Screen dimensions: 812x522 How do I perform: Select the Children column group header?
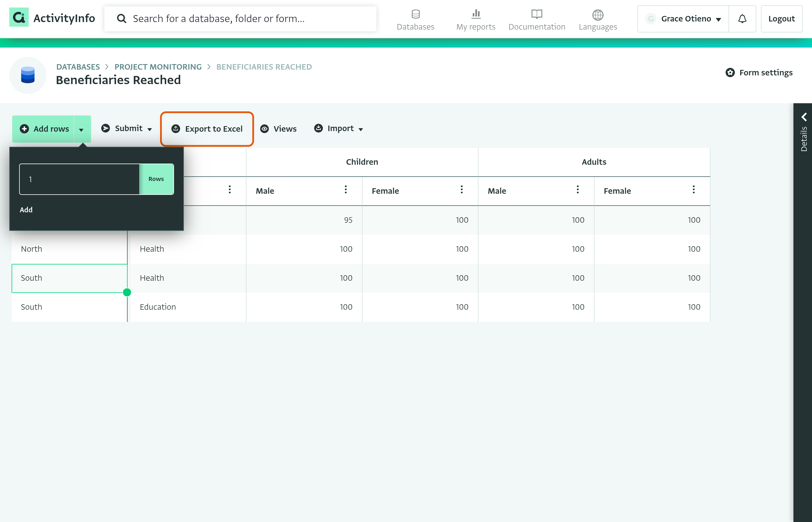click(362, 162)
